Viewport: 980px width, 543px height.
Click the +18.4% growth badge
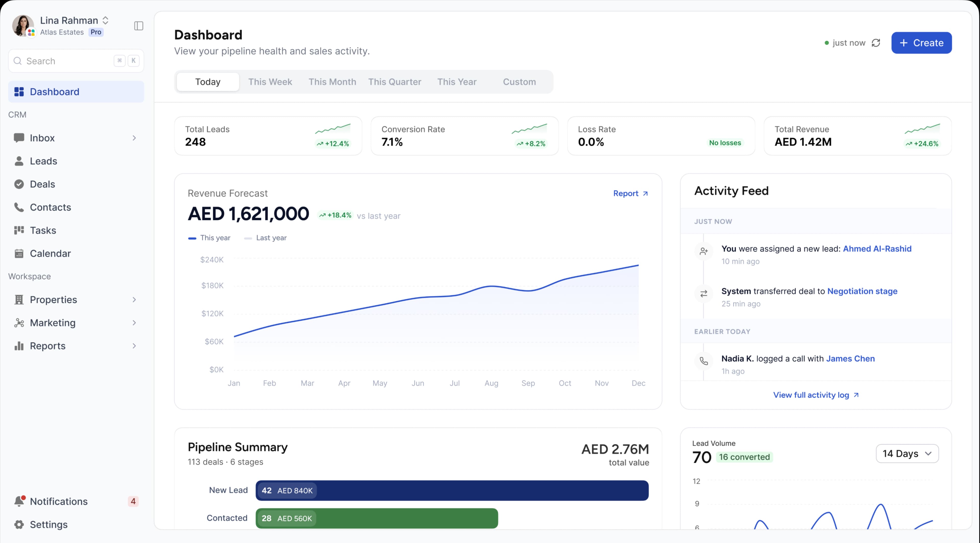[x=336, y=215]
